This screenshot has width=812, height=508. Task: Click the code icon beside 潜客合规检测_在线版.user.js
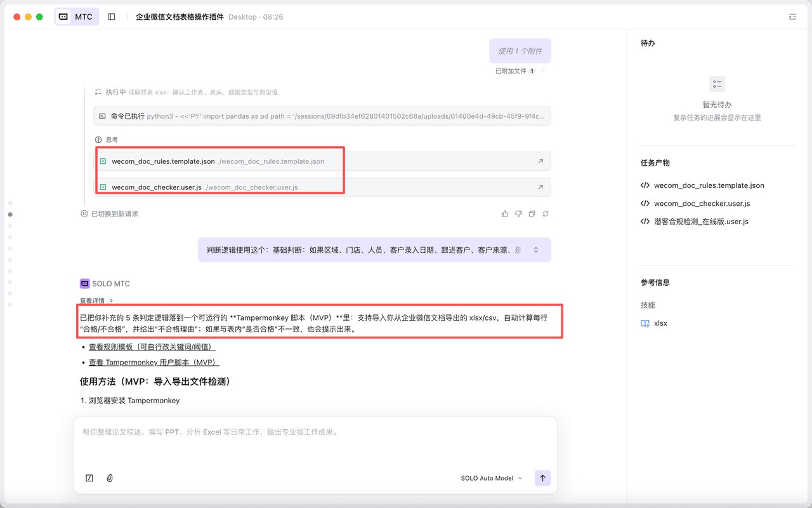(x=645, y=222)
